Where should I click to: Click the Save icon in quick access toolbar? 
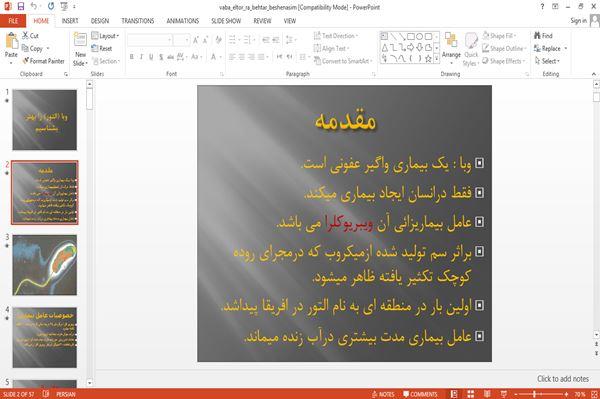pyautogui.click(x=21, y=6)
